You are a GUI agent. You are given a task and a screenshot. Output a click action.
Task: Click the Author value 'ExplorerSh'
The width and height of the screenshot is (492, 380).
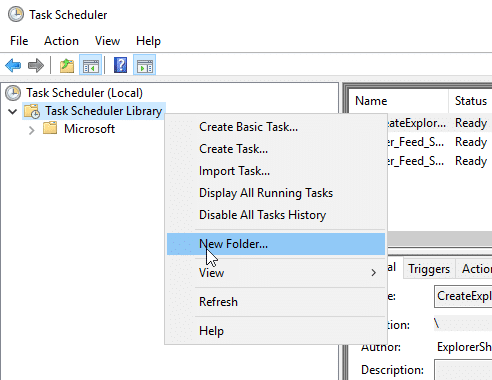[x=464, y=347]
